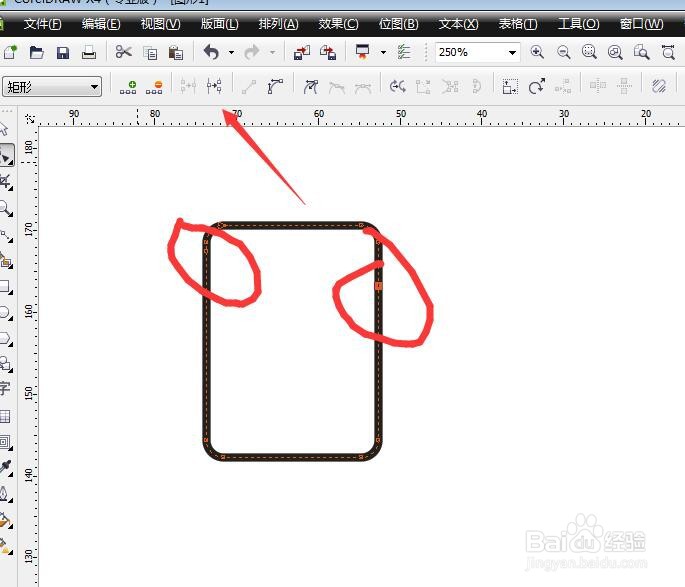Cut selection with scissors icon

pos(124,52)
